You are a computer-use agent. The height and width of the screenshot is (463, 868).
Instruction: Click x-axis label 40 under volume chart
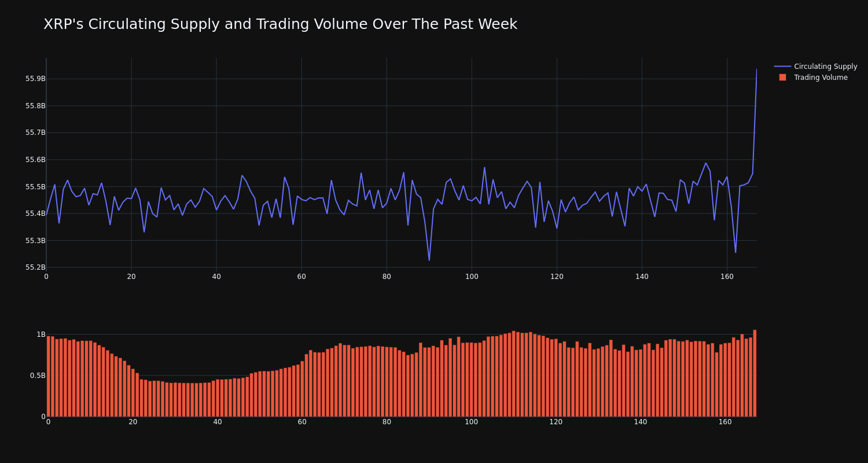[x=218, y=422]
